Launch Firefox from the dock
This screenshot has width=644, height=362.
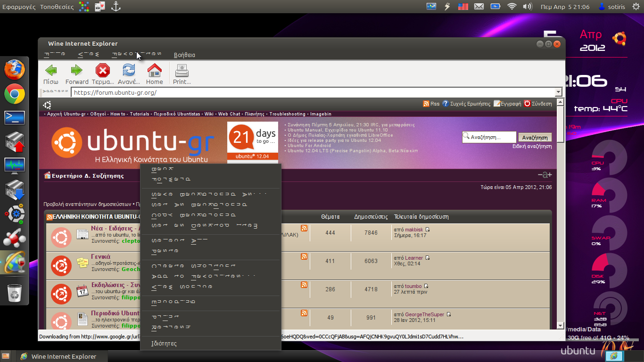(x=15, y=69)
